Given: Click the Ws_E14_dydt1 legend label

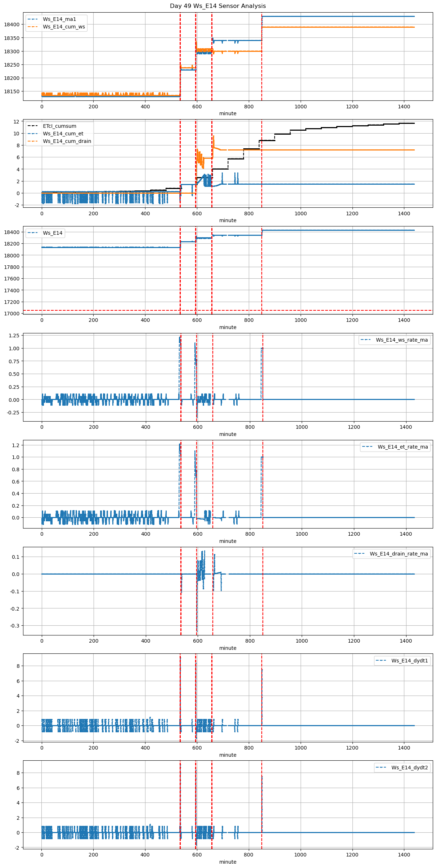Looking at the screenshot, I should pyautogui.click(x=410, y=661).
